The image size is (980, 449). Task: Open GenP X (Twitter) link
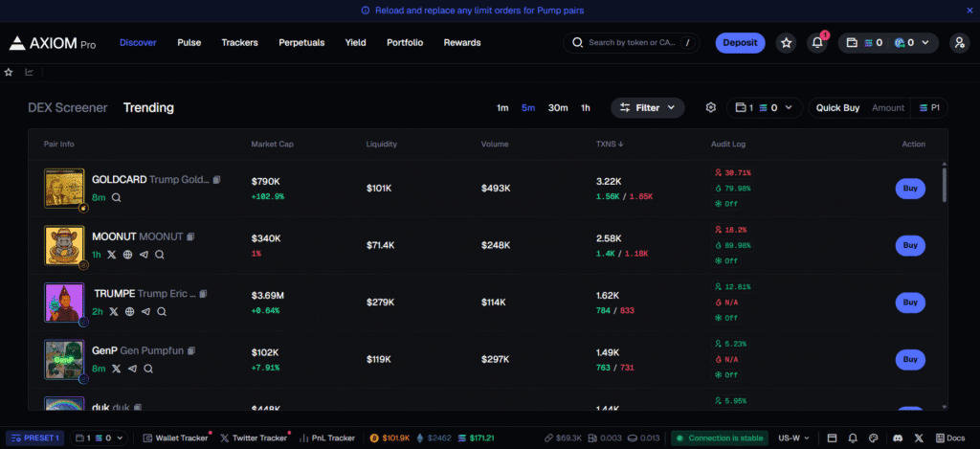116,369
